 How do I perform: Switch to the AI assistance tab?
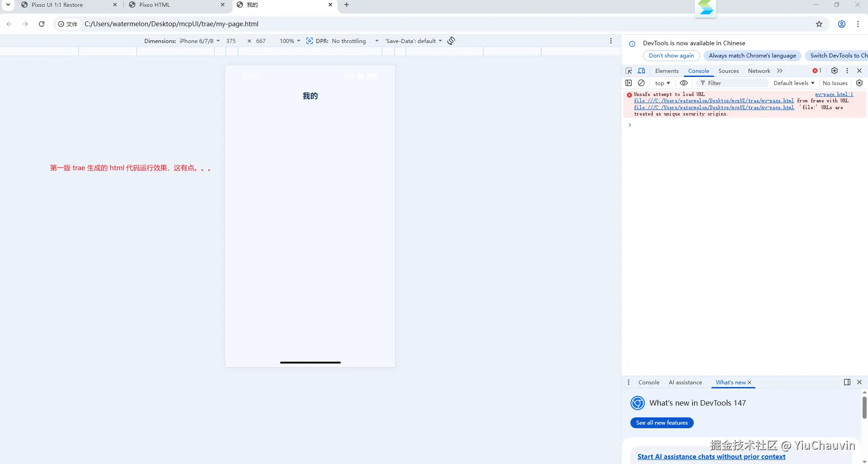point(685,383)
